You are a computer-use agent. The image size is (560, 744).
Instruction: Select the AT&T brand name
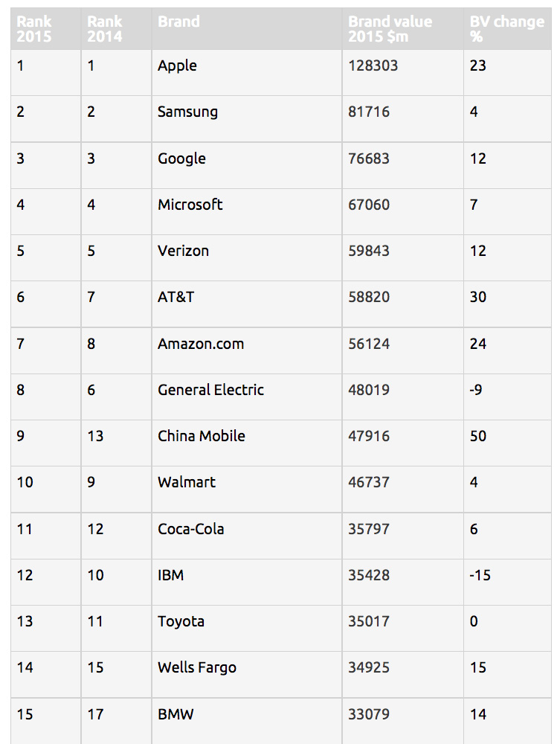(x=176, y=297)
